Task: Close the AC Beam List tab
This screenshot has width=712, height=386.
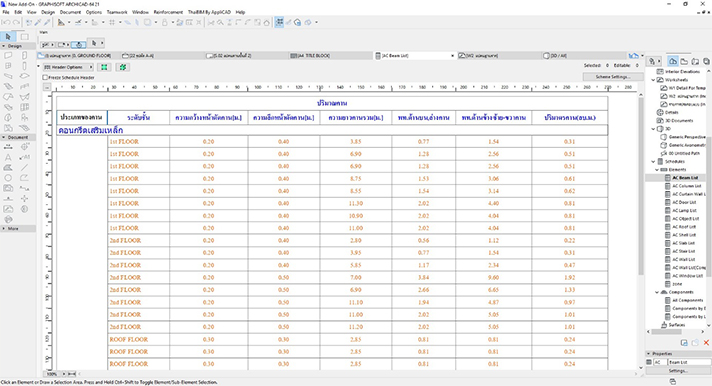Action: (452, 56)
